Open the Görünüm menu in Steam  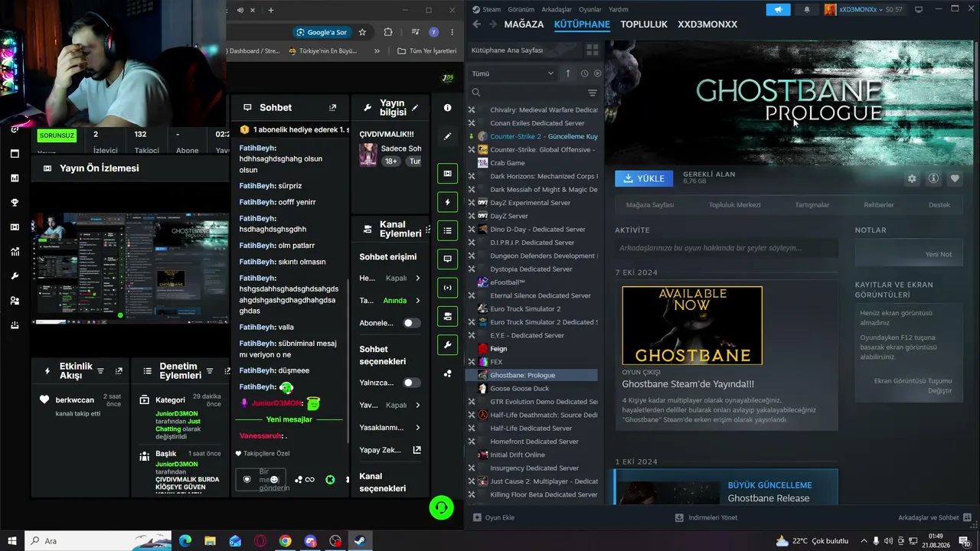[x=521, y=9]
